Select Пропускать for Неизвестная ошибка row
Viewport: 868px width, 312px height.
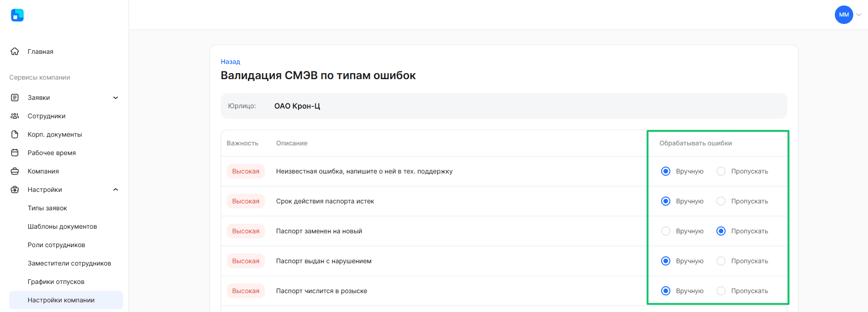click(721, 171)
